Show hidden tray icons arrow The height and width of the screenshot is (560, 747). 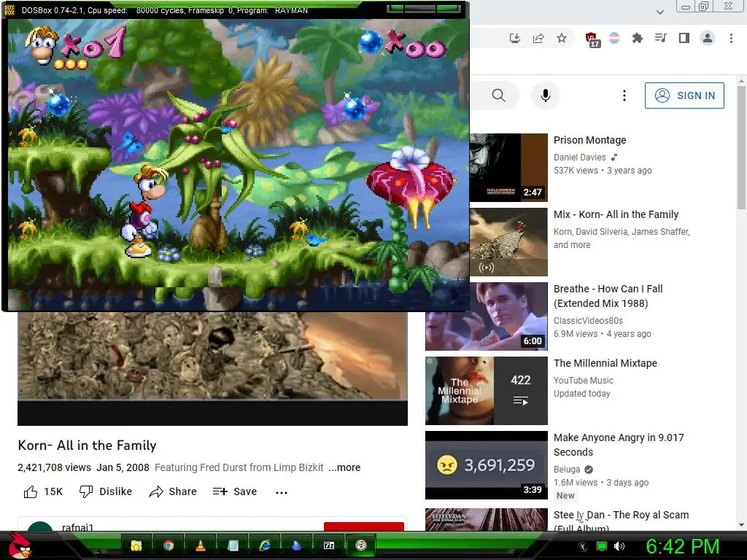click(582, 547)
